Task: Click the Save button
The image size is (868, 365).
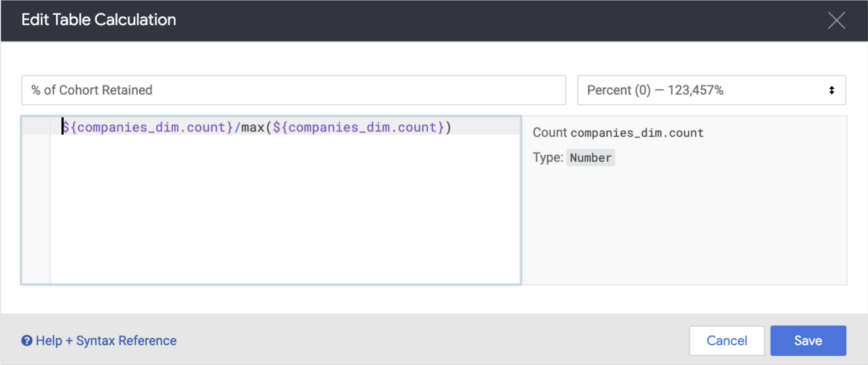Action: pos(808,341)
